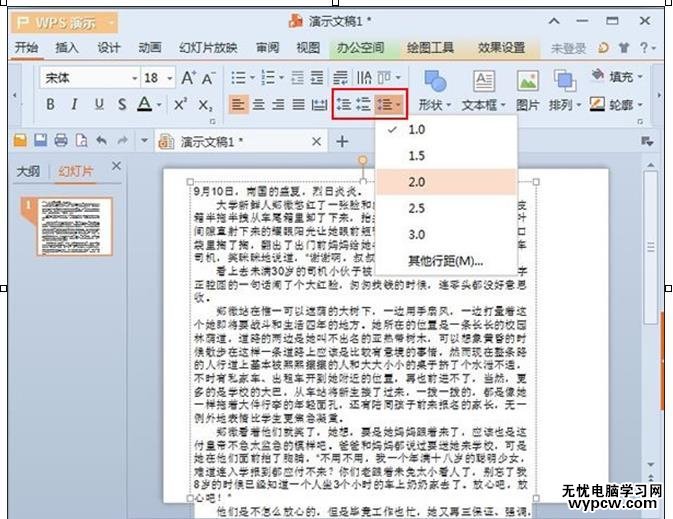
Task: Select 3.0 line spacing
Action: tap(447, 235)
